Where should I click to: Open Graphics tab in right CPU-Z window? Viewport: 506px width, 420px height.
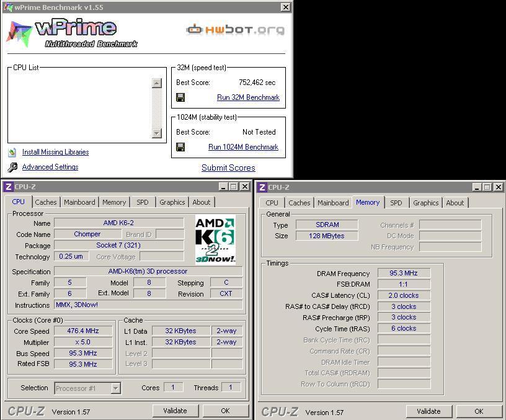click(425, 203)
